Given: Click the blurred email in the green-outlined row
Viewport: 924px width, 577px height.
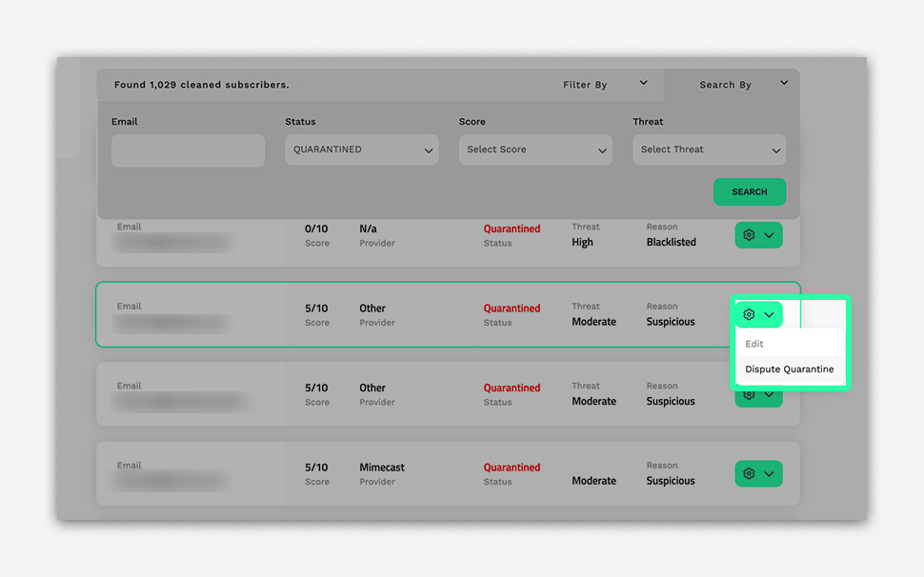Looking at the screenshot, I should tap(171, 324).
